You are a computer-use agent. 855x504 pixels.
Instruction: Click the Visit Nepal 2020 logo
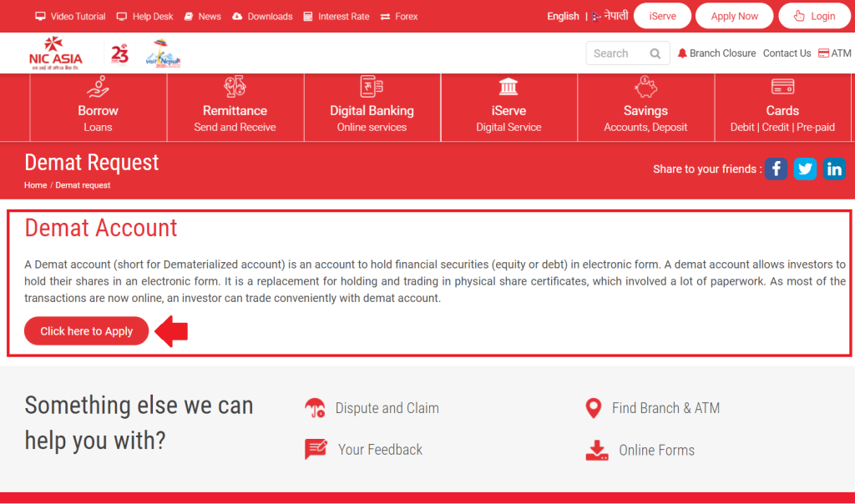(163, 53)
